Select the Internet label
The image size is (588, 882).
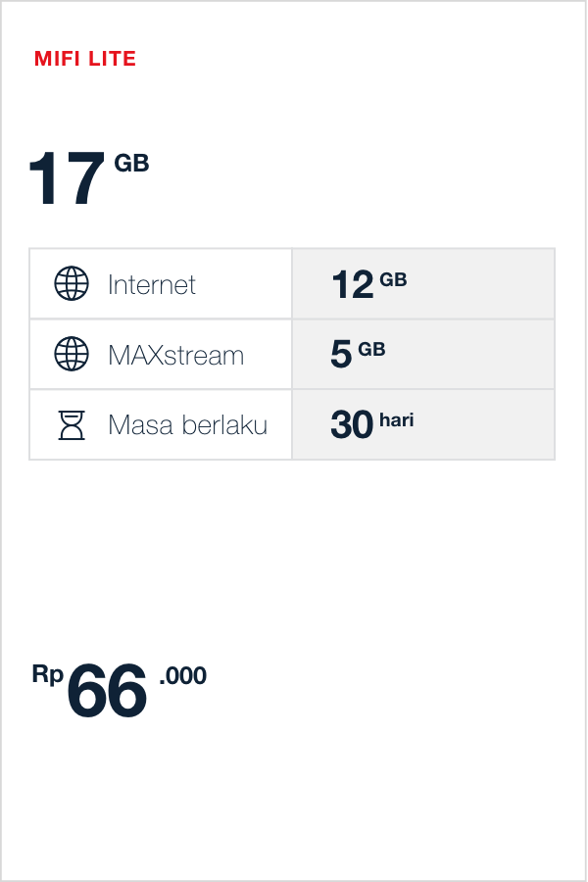[x=152, y=285]
